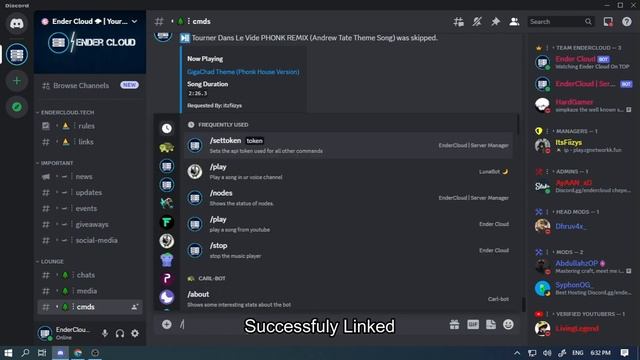Open User Settings gear
The width and height of the screenshot is (640, 360).
[135, 333]
